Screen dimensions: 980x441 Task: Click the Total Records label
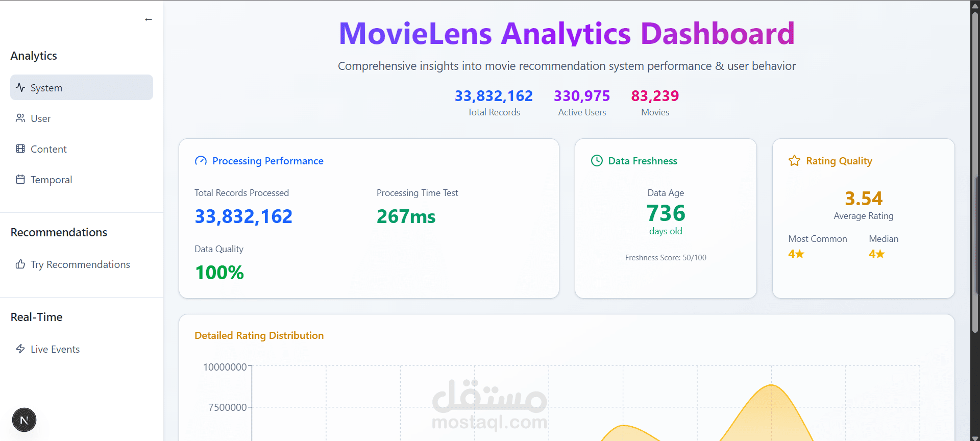point(494,112)
